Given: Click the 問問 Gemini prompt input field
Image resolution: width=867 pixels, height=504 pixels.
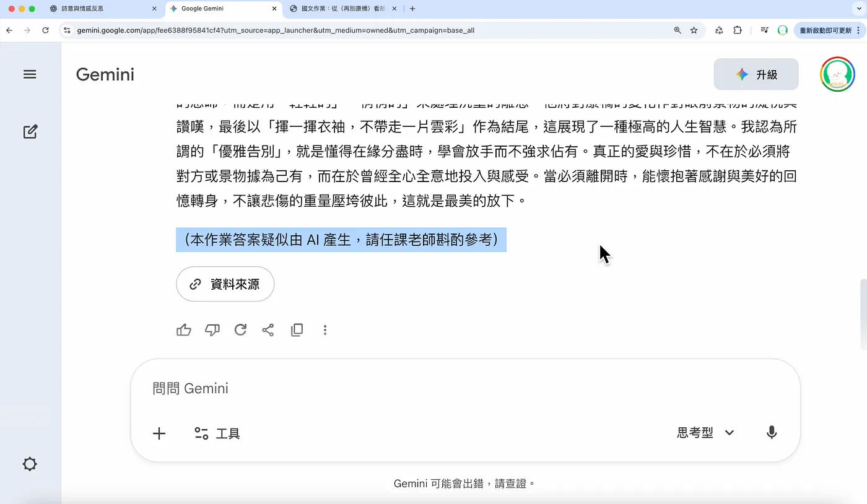Looking at the screenshot, I should coord(464,389).
